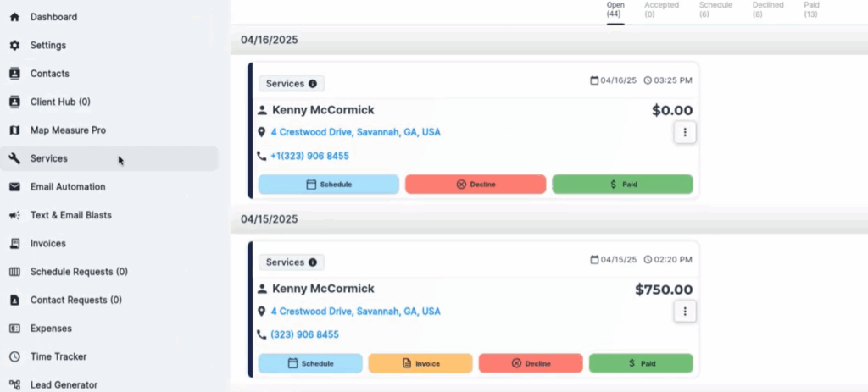Open three-dot menu on the $0.00 service card
Viewport: 868px width, 392px height.
(684, 132)
